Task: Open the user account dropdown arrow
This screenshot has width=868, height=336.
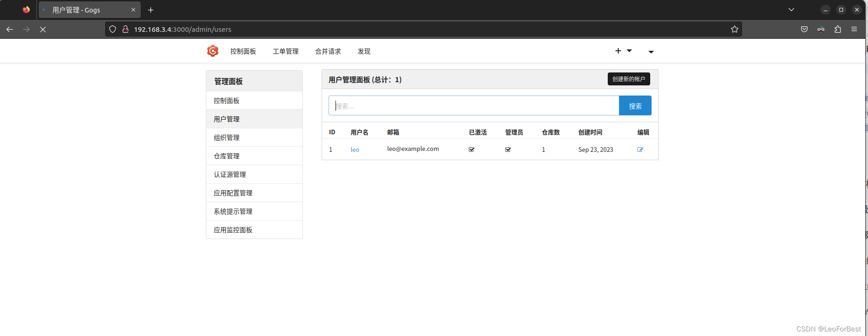Action: point(651,52)
